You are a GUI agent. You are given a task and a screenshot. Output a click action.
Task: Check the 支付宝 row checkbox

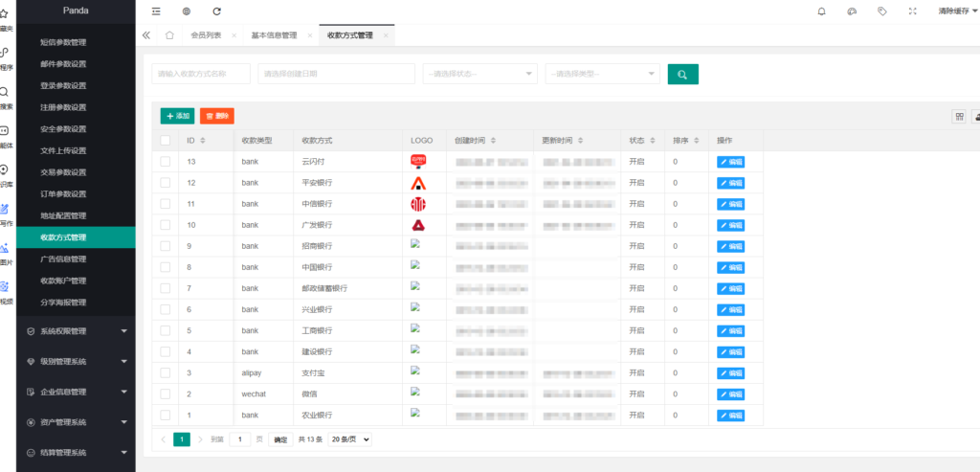click(x=165, y=372)
